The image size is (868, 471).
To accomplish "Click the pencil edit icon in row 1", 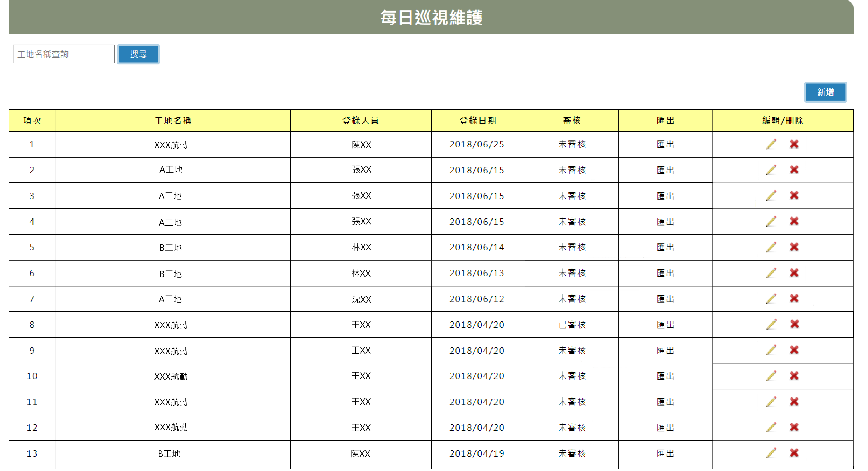I will click(x=771, y=144).
